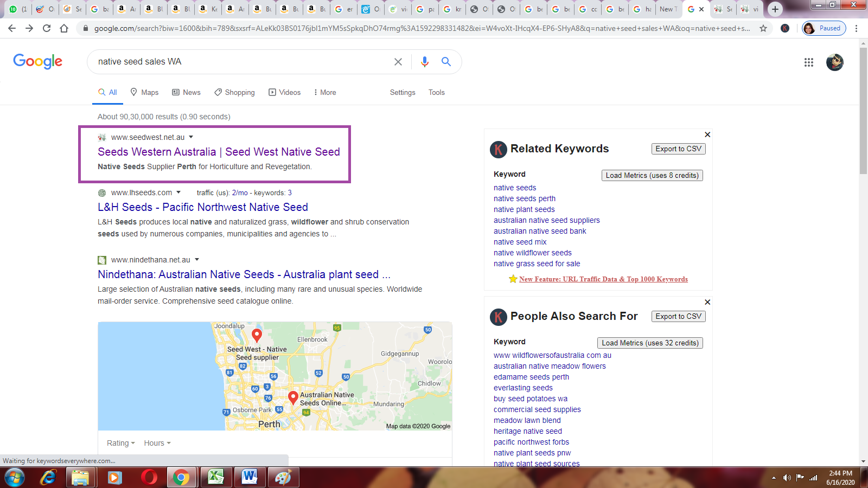Go to the browser home page
This screenshot has width=868, height=488.
[x=64, y=28]
